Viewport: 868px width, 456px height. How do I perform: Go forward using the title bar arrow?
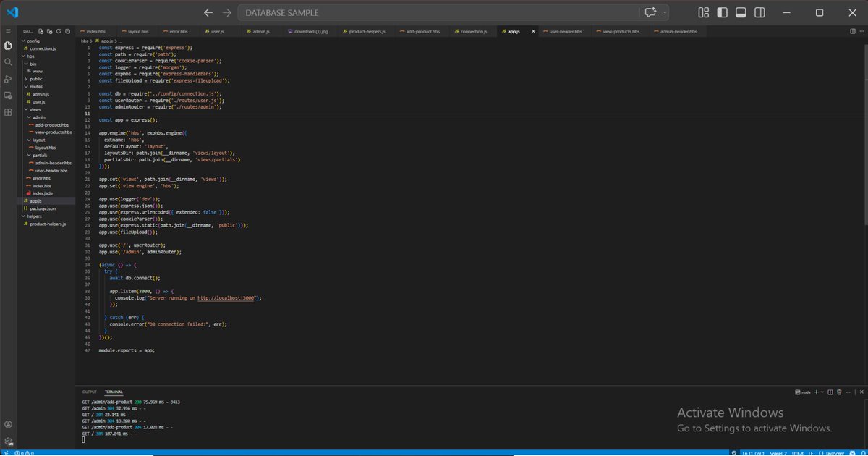[x=228, y=12]
